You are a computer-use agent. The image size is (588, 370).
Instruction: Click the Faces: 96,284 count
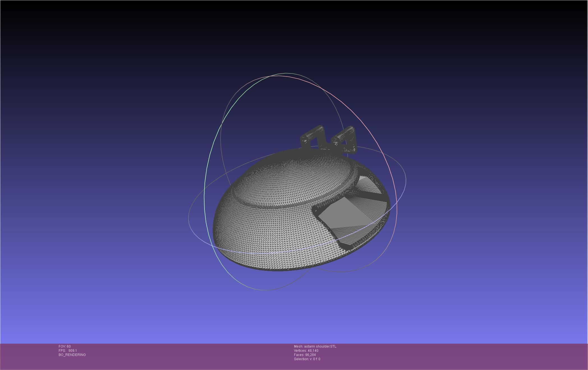tap(305, 355)
